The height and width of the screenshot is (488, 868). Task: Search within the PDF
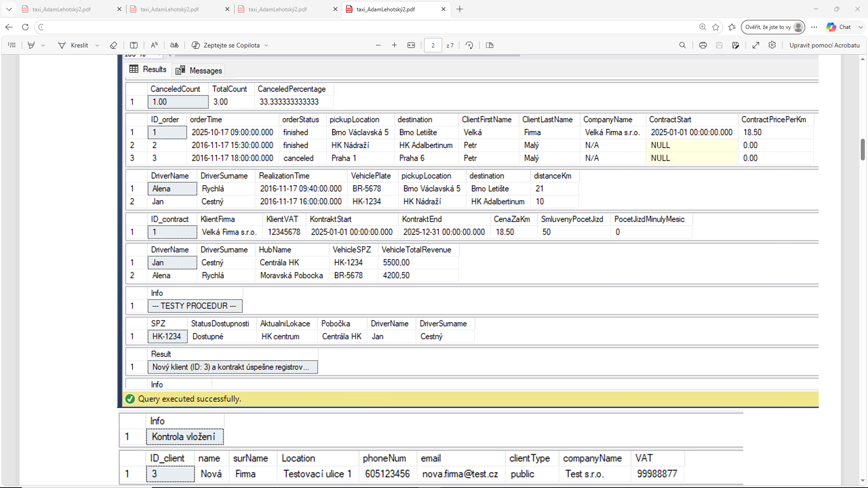coord(683,45)
